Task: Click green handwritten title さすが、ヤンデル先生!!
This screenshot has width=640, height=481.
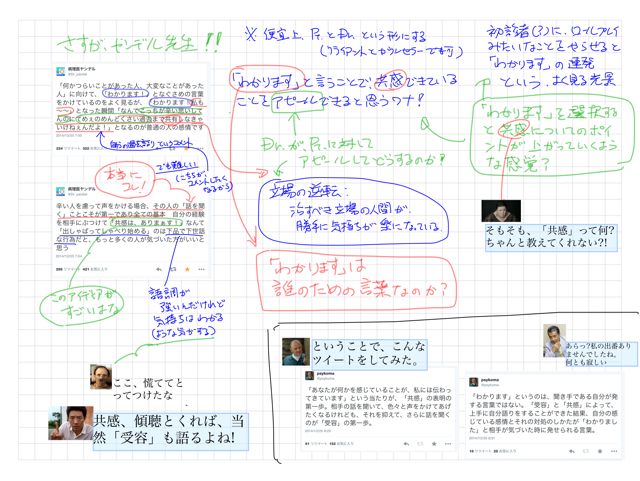Action: click(x=139, y=43)
